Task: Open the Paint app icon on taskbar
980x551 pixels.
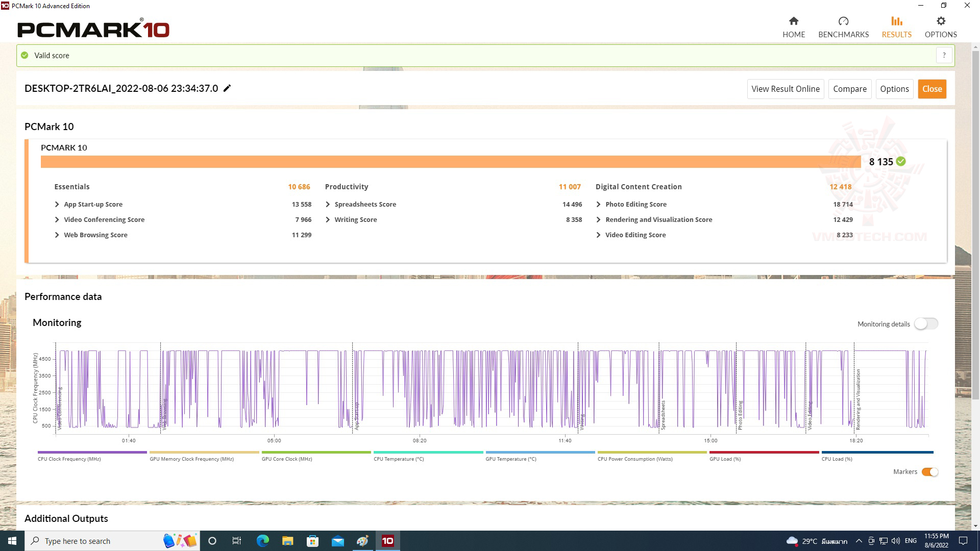Action: pyautogui.click(x=362, y=541)
